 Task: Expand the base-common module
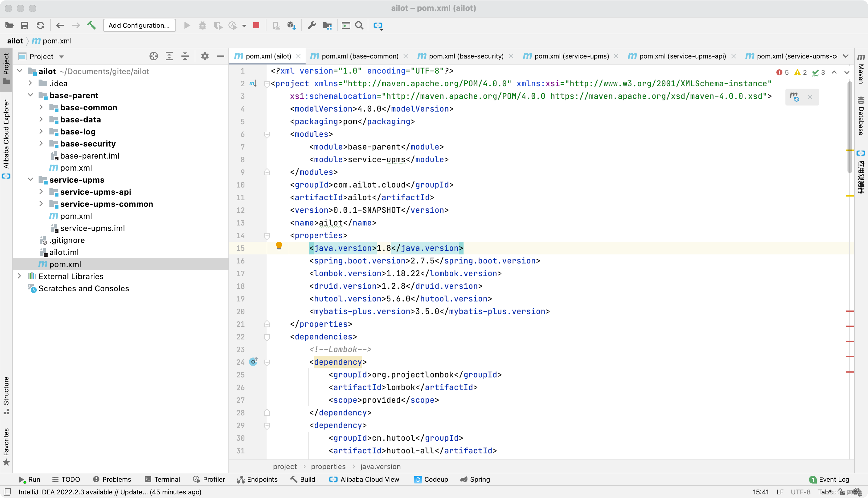pyautogui.click(x=41, y=107)
